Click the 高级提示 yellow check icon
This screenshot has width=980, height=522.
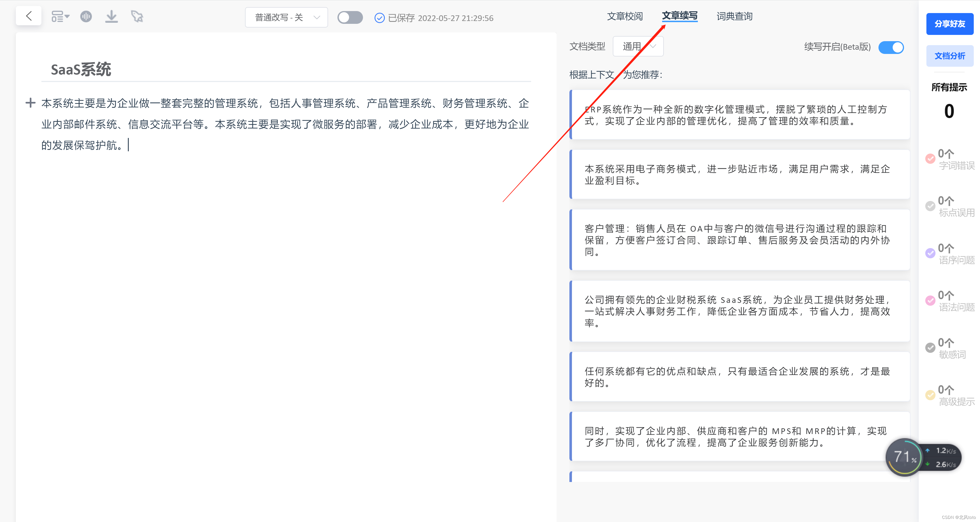(x=930, y=395)
